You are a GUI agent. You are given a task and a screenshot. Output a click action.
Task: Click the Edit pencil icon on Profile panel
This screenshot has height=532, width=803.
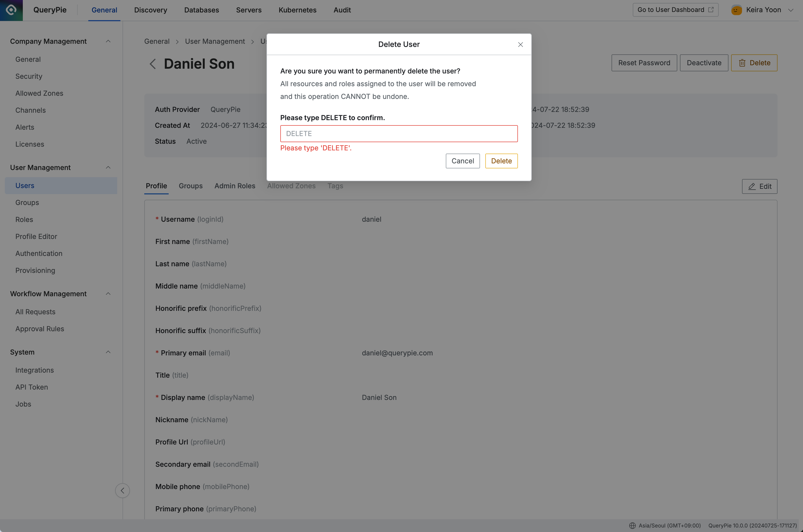[752, 186]
